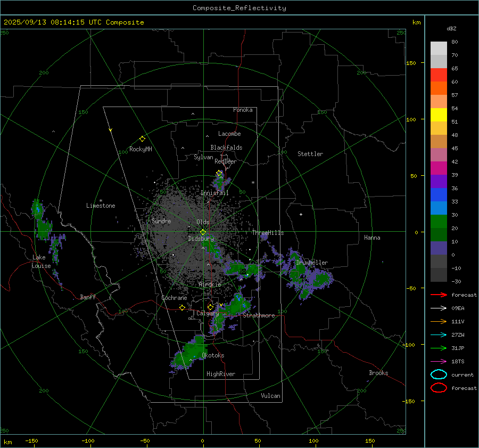Pick the magenta swatch in dBZ scale
The image size is (479, 448).
[x=439, y=168]
